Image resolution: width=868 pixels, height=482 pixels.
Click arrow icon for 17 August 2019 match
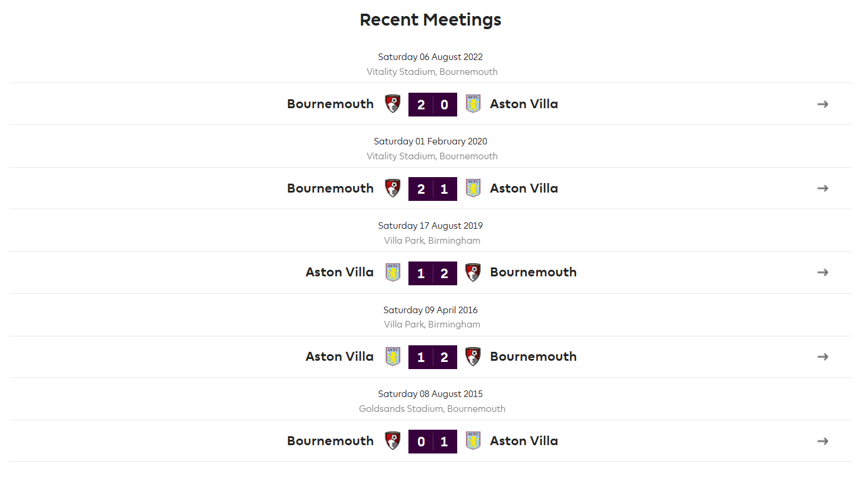coord(823,272)
